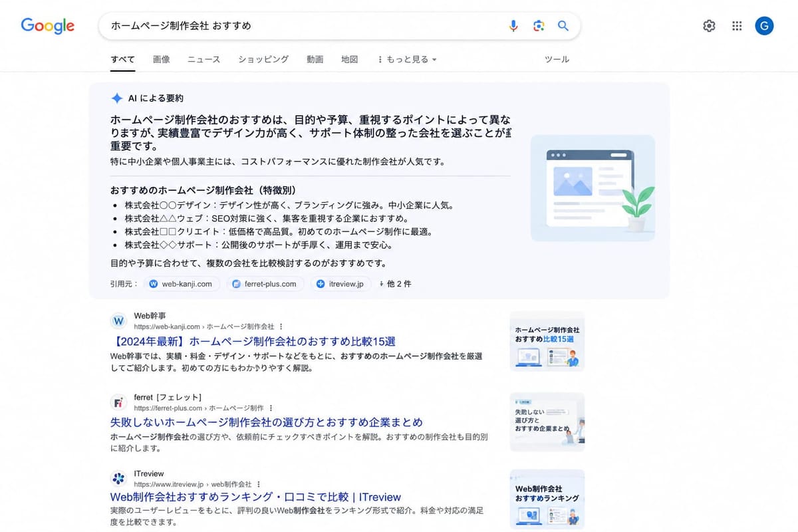Open the ツール options
The height and width of the screenshot is (532, 798).
557,59
